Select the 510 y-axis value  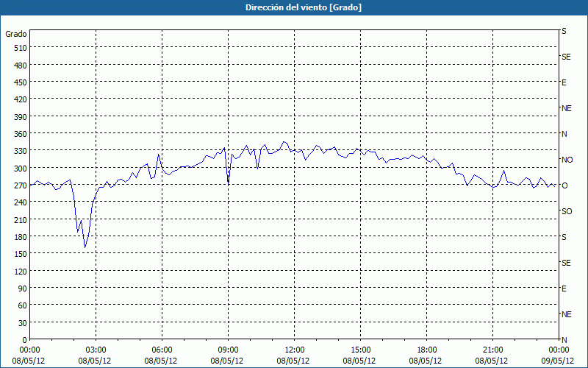21,48
